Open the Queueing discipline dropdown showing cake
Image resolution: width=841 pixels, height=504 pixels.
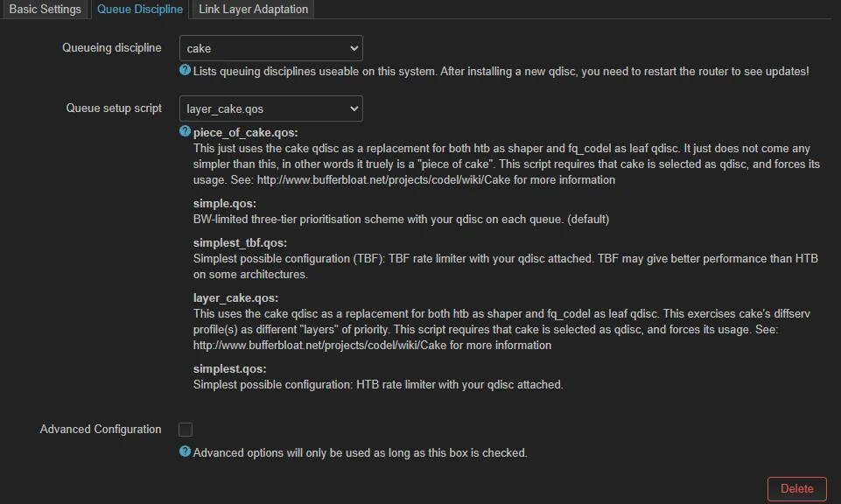271,48
